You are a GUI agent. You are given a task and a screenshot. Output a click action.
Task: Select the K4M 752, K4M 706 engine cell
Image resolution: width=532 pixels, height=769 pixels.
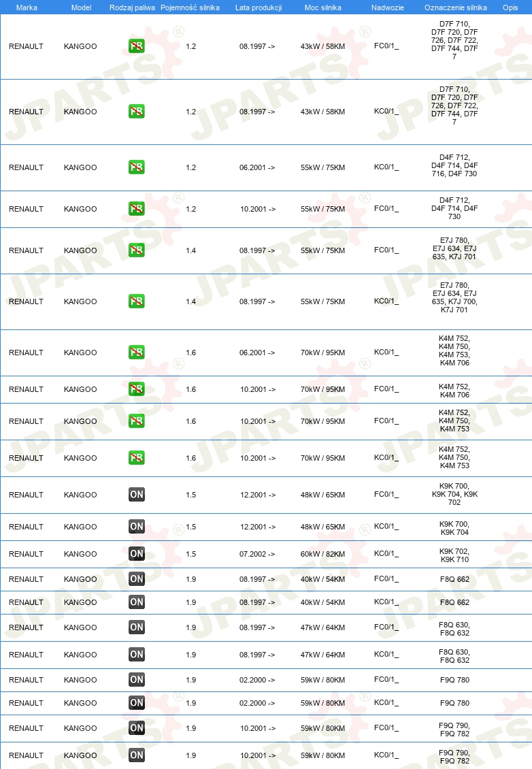point(454,391)
